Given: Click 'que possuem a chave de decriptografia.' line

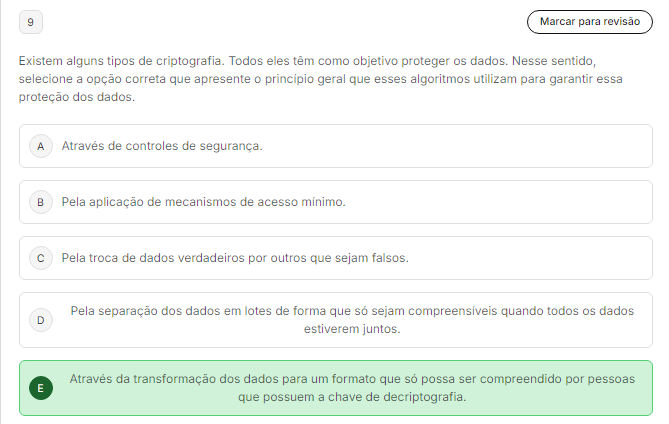Looking at the screenshot, I should [352, 397].
